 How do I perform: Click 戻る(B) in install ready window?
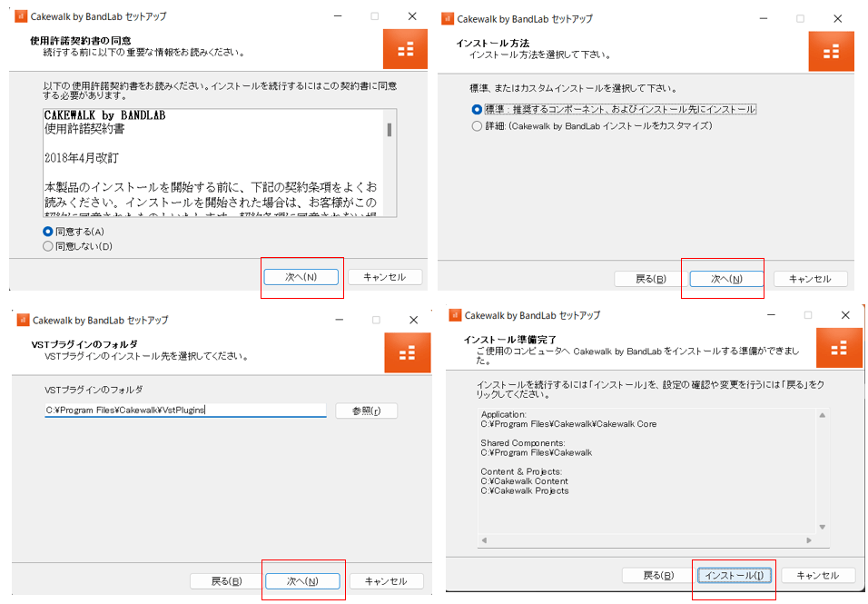(x=658, y=576)
